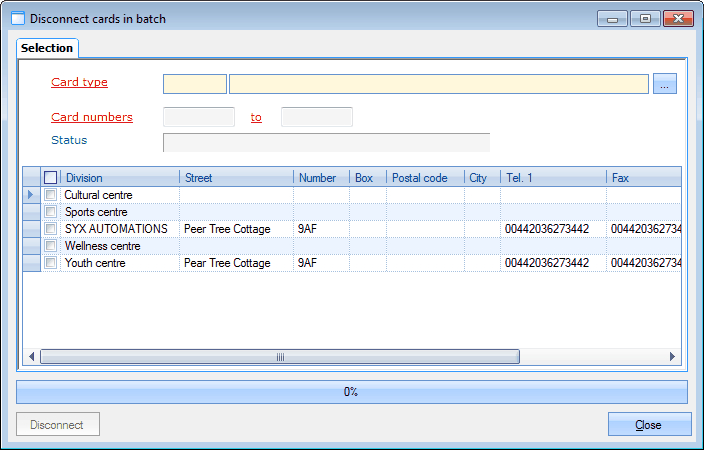Click the window icon in title bar
This screenshot has width=704, height=450.
point(17,19)
